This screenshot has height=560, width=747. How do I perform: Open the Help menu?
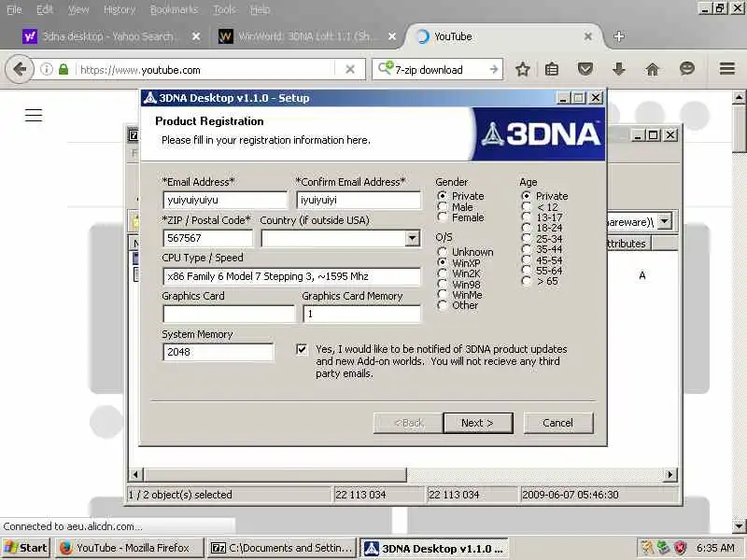coord(261,9)
